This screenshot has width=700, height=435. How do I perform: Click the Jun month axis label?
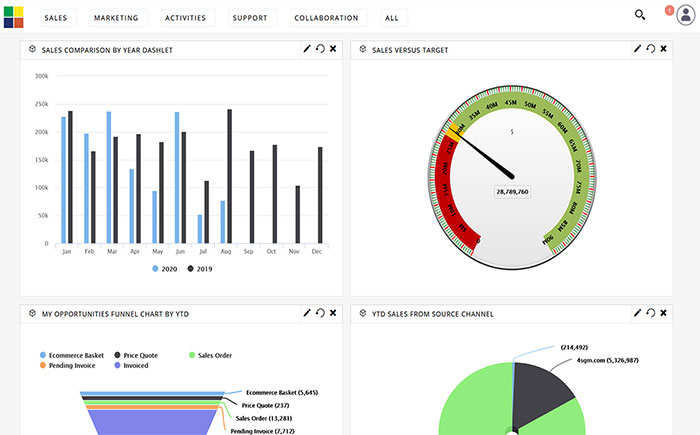coord(180,251)
